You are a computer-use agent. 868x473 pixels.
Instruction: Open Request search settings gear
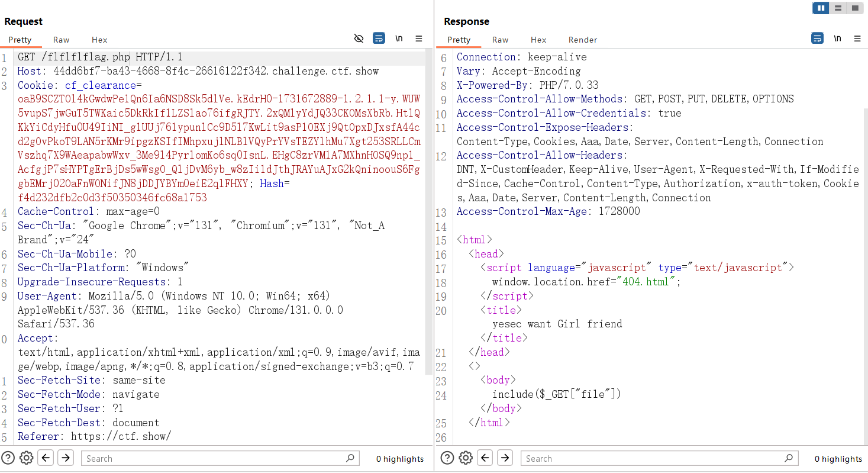pyautogui.click(x=26, y=458)
